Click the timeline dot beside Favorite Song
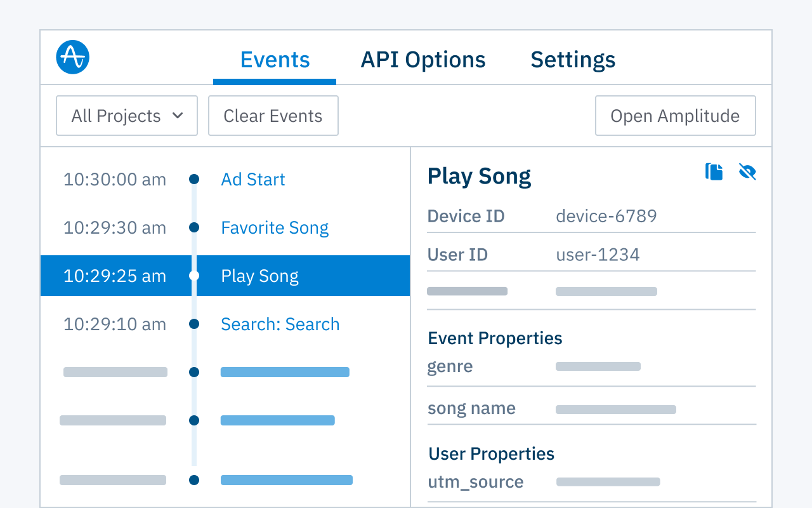Image resolution: width=812 pixels, height=508 pixels. (x=194, y=227)
